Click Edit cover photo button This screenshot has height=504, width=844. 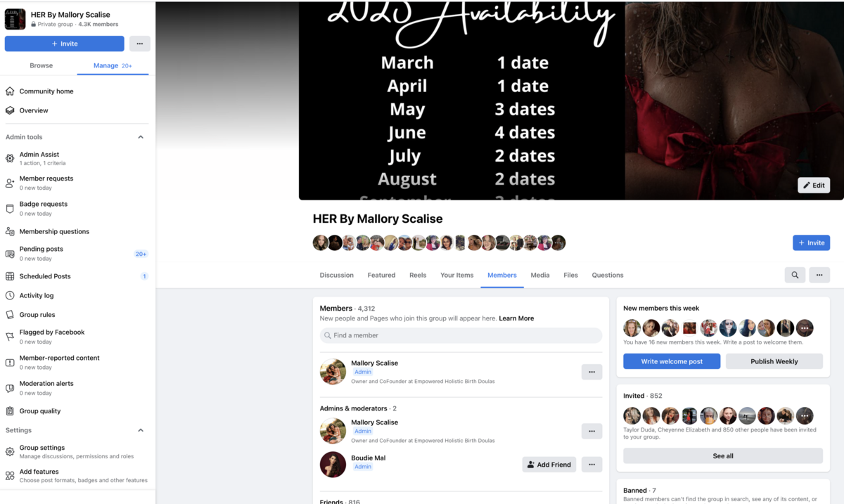pos(814,186)
